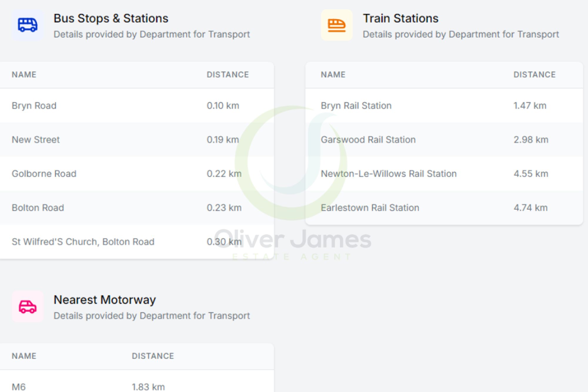Click the M6 motorway entry
The width and height of the screenshot is (588, 392).
click(x=19, y=387)
